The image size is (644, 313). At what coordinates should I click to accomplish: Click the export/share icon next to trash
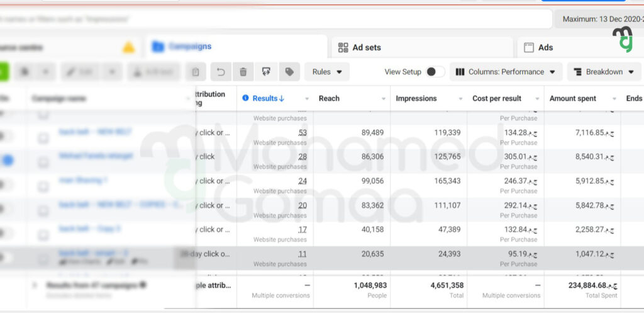pos(266,72)
